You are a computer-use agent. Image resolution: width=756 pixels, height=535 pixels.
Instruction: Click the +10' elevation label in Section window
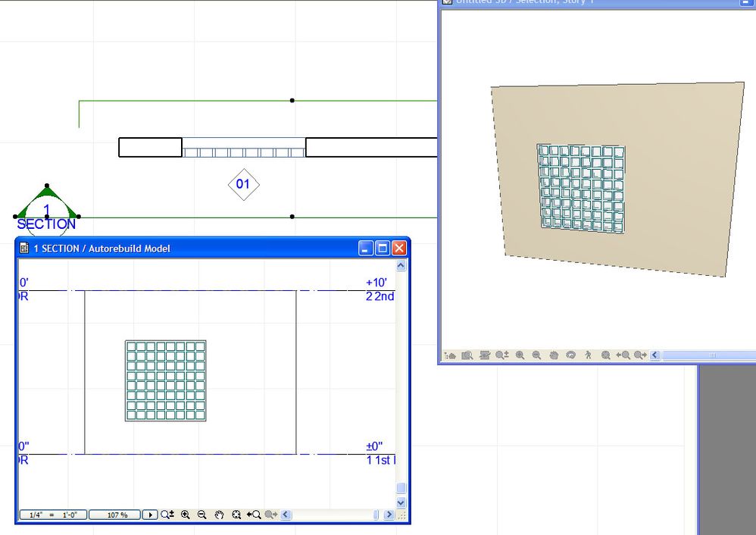pos(376,282)
